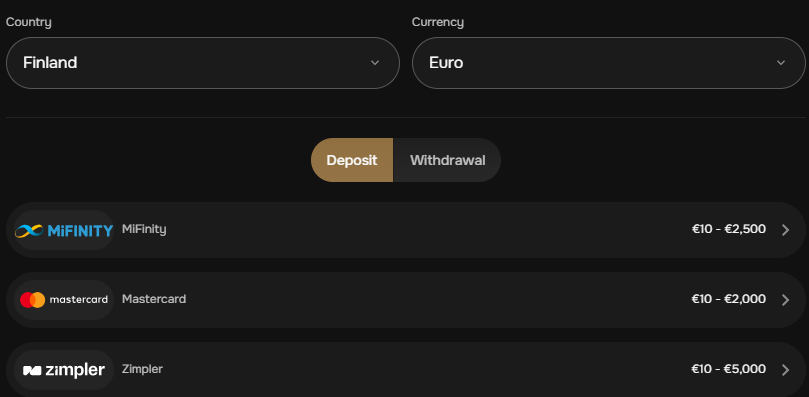This screenshot has height=397, width=809.
Task: Click the Country dropdown arrow icon
Action: (x=375, y=63)
